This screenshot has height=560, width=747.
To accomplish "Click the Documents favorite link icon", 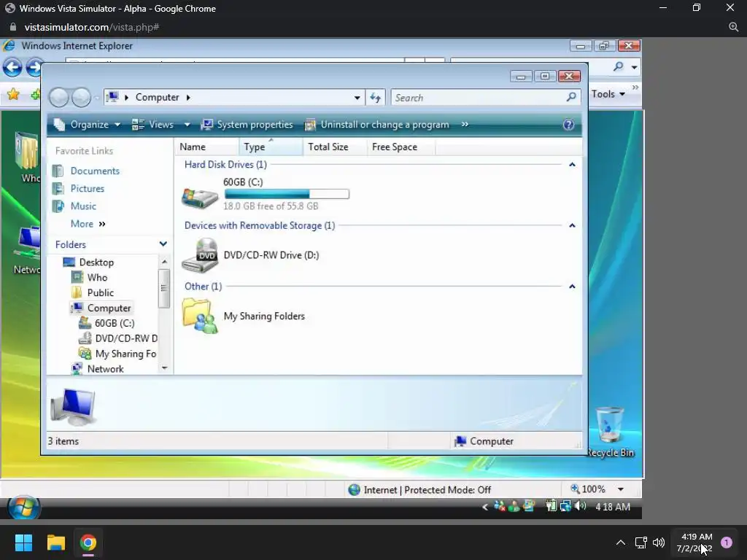I will click(x=58, y=171).
